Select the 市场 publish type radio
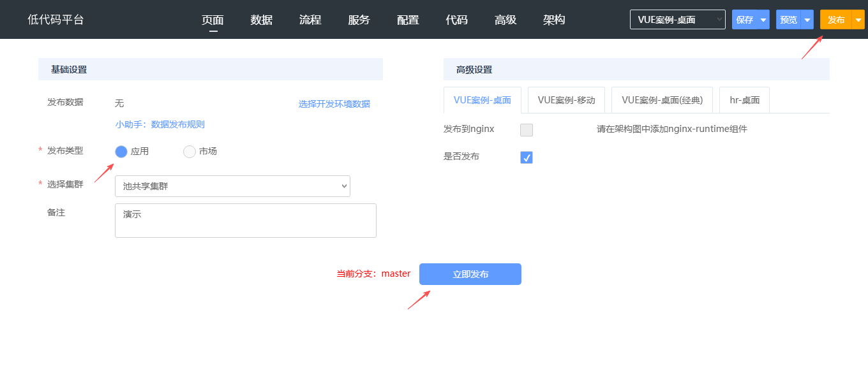This screenshot has height=387, width=868. tap(190, 152)
